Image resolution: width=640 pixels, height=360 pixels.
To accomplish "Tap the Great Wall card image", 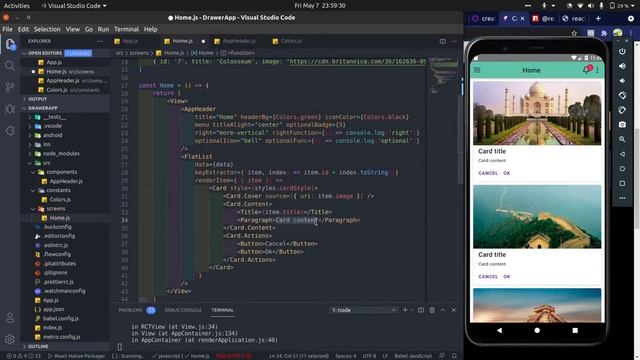I will 537,217.
